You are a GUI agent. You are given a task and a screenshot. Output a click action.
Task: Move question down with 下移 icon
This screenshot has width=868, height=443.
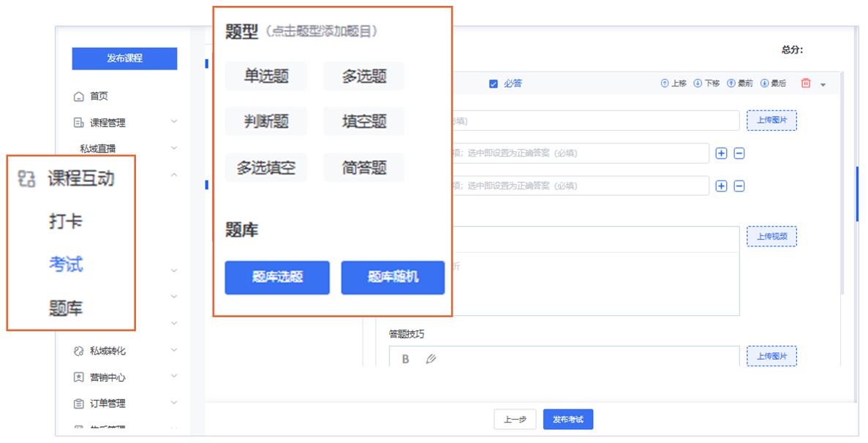pyautogui.click(x=706, y=83)
